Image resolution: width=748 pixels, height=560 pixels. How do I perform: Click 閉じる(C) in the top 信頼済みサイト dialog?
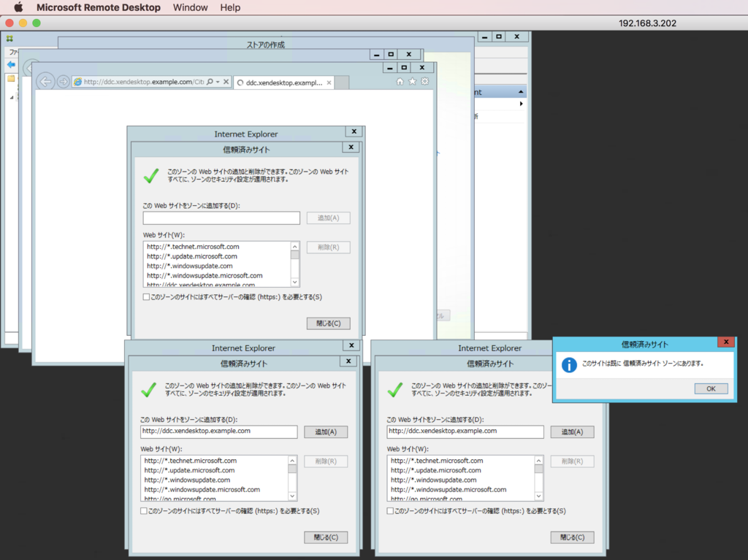click(328, 323)
